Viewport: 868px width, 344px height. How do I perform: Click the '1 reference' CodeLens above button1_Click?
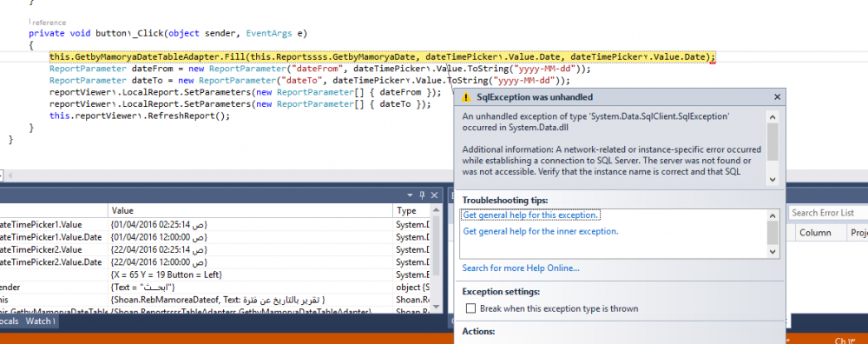coord(47,23)
